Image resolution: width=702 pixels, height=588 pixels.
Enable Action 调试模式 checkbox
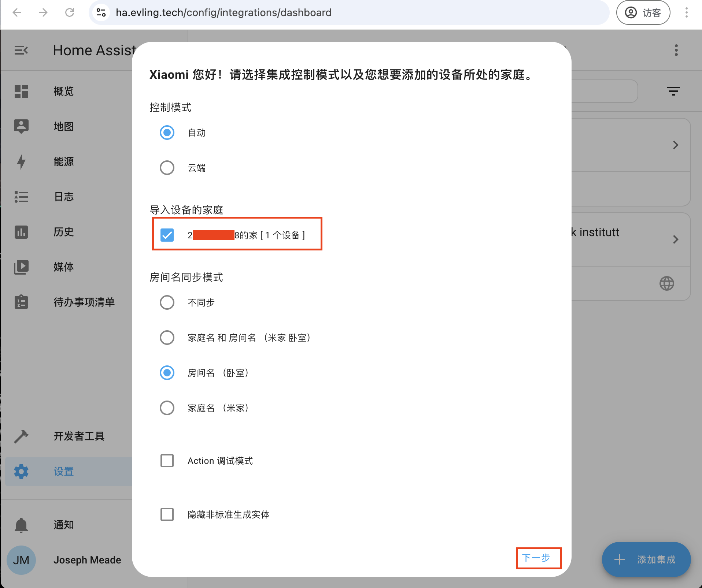pos(167,461)
